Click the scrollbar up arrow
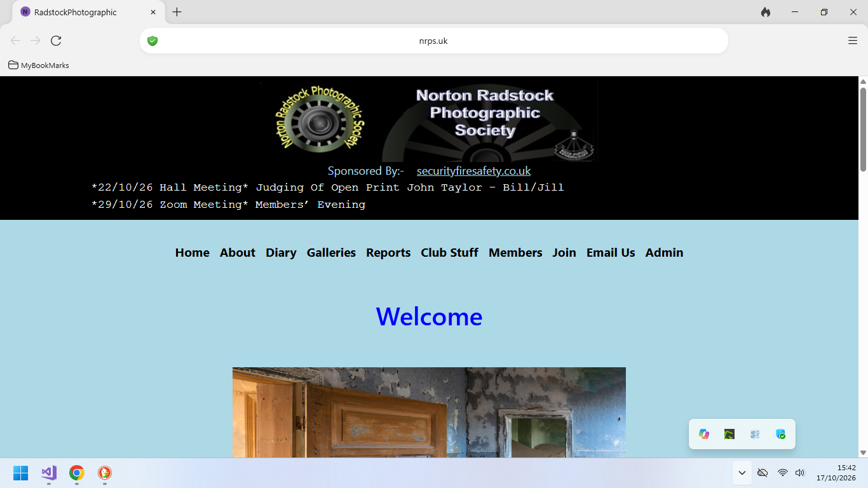This screenshot has height=488, width=868. click(x=863, y=81)
